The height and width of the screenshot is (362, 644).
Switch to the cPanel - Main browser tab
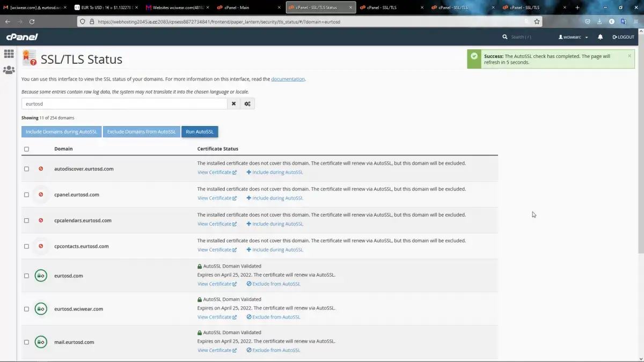pyautogui.click(x=248, y=8)
